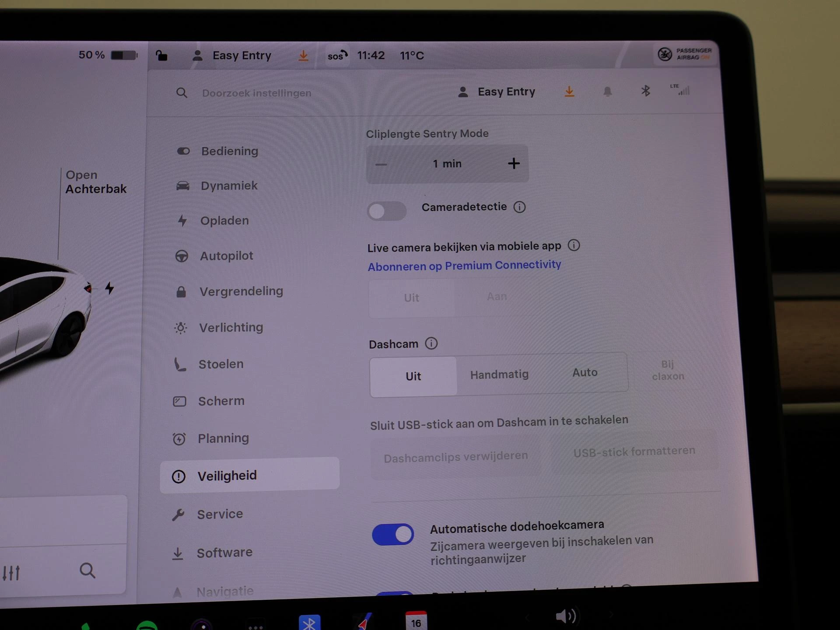This screenshot has width=840, height=630.
Task: Switch to the Vergrendeling menu
Action: pos(241,291)
